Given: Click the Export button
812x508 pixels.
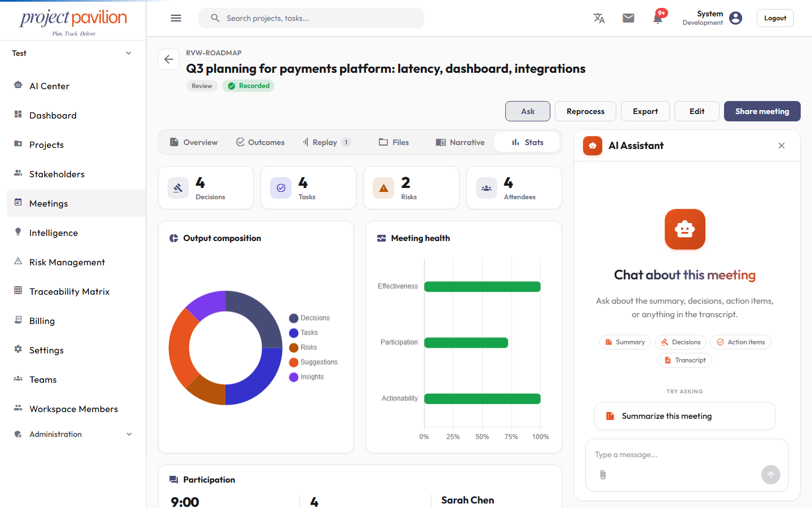Looking at the screenshot, I should [645, 111].
